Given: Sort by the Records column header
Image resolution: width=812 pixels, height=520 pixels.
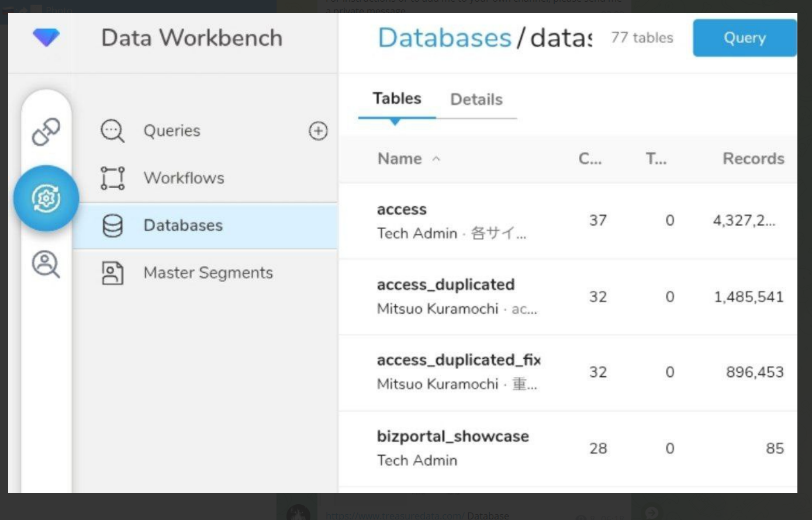Looking at the screenshot, I should tap(753, 159).
